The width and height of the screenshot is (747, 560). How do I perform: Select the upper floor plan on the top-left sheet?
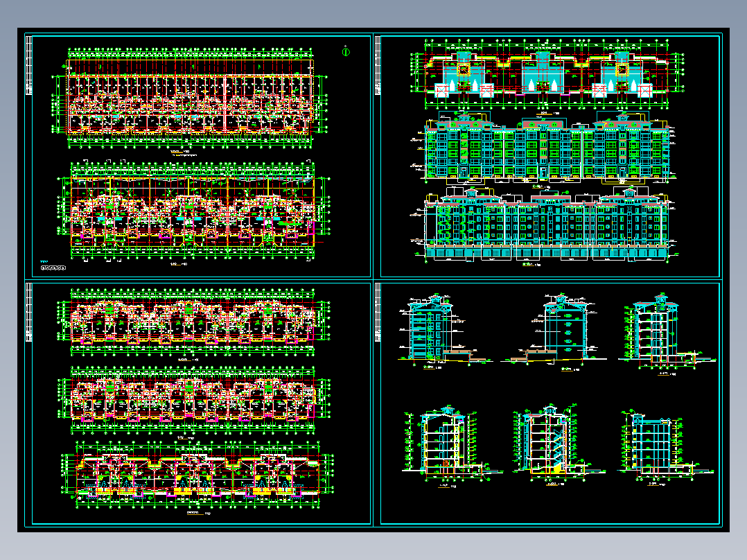point(191,98)
